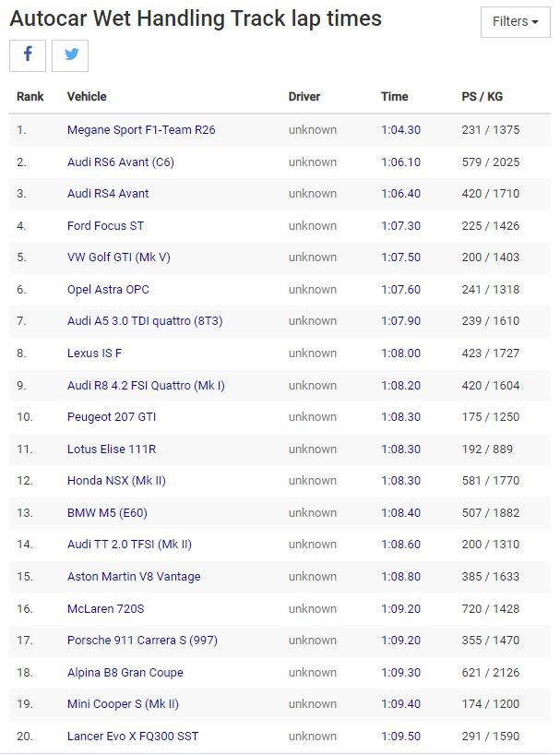Open Aston Martin V8 Vantage link
This screenshot has width=560, height=755.
pos(134,577)
